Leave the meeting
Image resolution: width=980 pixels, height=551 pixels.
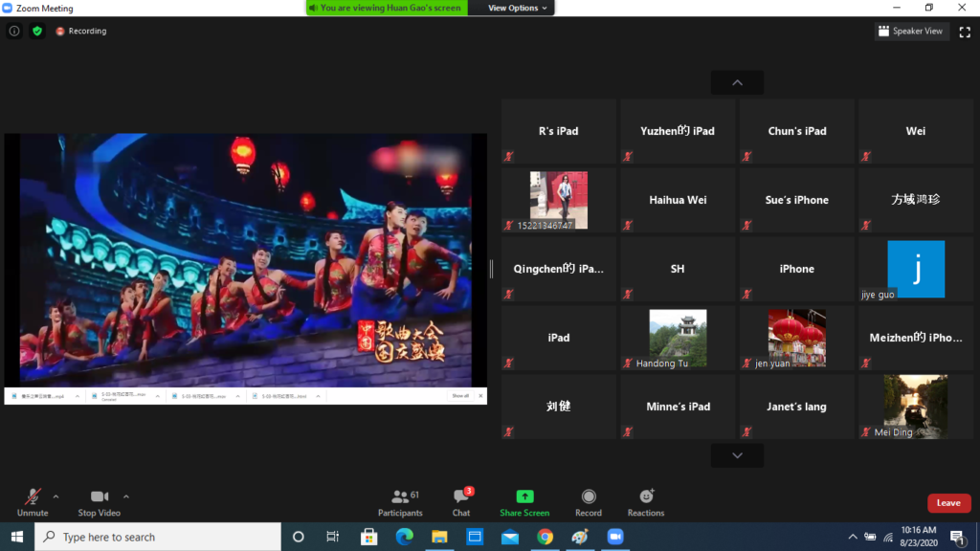click(948, 503)
